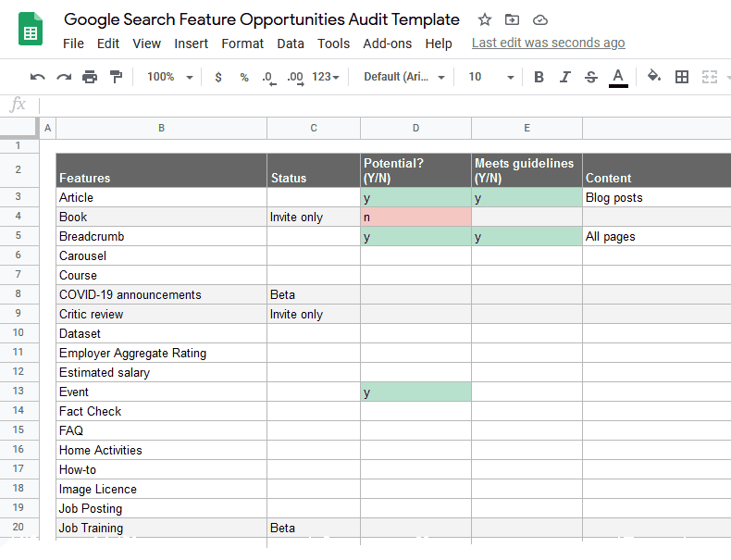Image resolution: width=731 pixels, height=560 pixels.
Task: Open the Format menu
Action: pos(242,44)
